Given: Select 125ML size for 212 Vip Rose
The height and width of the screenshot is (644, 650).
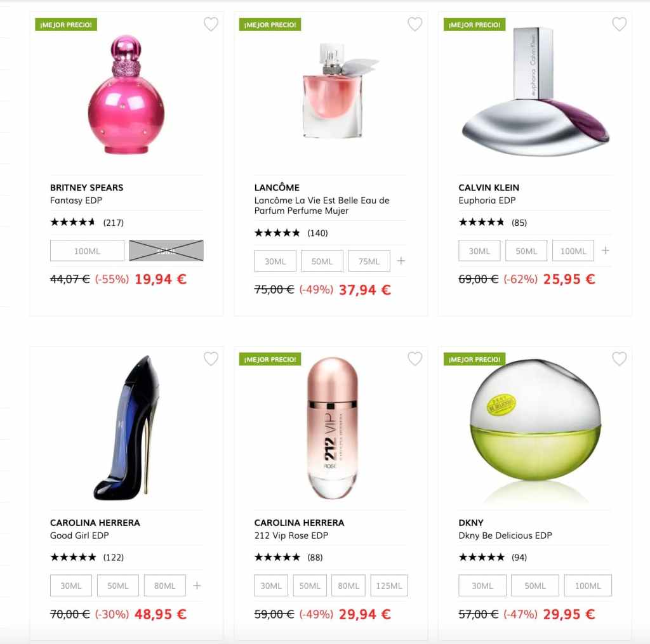Looking at the screenshot, I should (x=389, y=586).
